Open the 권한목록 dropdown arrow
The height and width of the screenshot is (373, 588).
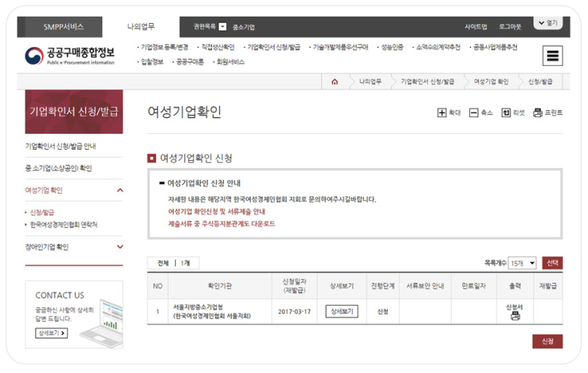[x=222, y=27]
